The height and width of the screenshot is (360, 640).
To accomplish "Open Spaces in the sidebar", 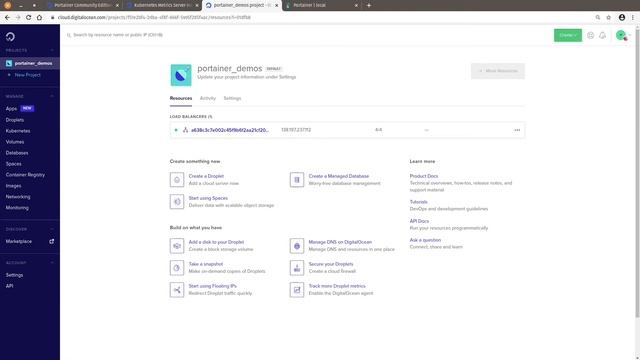I will coord(13,164).
